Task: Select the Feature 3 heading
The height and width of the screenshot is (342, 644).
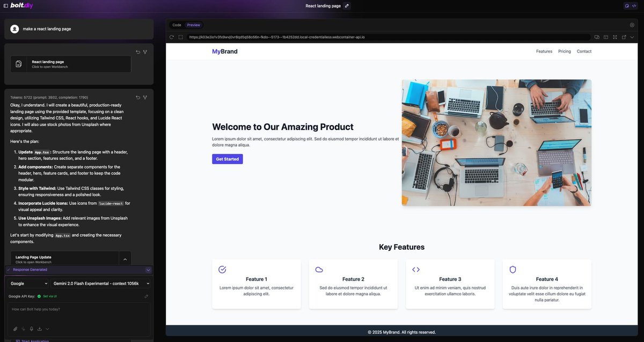Action: tap(450, 279)
